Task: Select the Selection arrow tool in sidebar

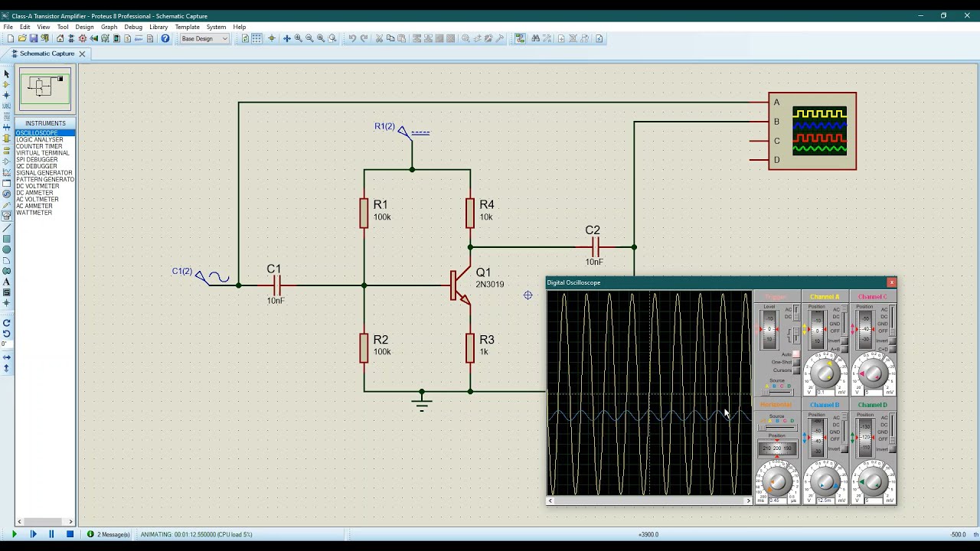Action: (x=6, y=73)
